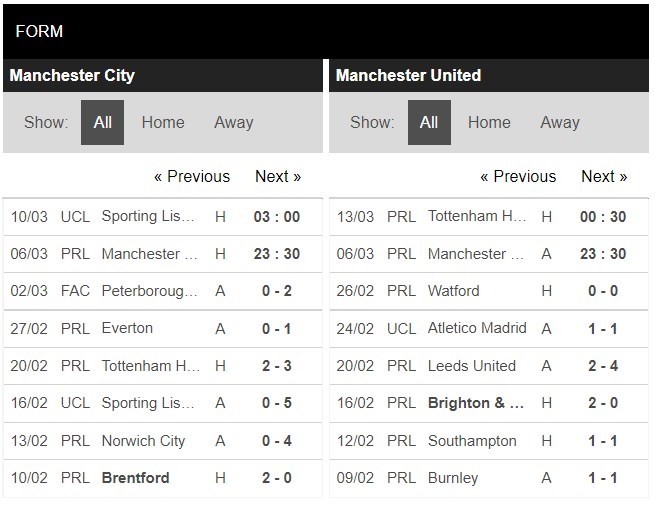Image resolution: width=655 pixels, height=508 pixels.
Task: Show Away matches for Manchester United
Action: point(560,122)
